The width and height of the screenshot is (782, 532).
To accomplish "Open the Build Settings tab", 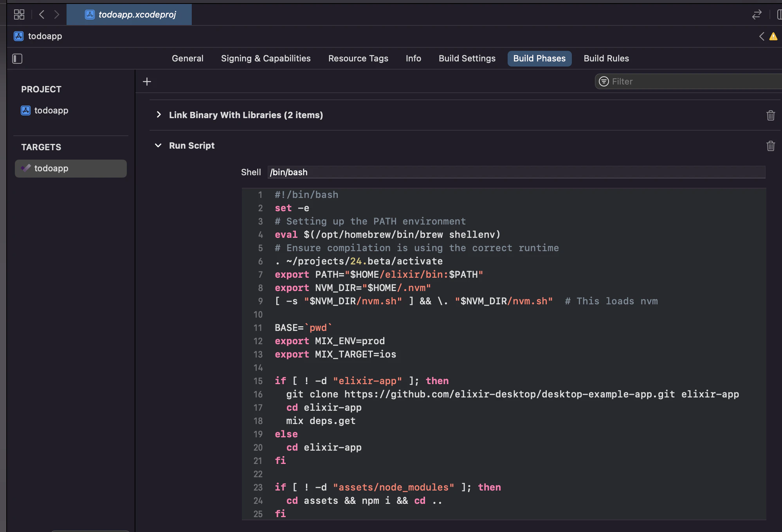I will 467,58.
